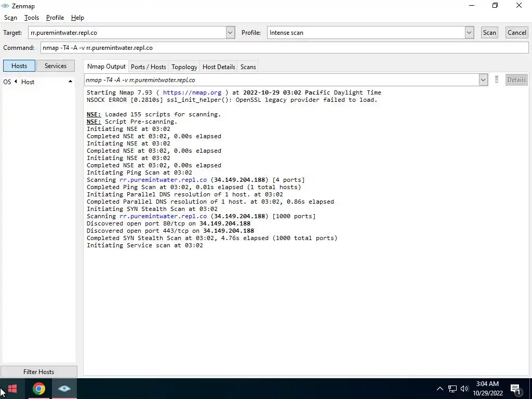Open the Windows Start menu
The height and width of the screenshot is (399, 532).
click(x=12, y=389)
